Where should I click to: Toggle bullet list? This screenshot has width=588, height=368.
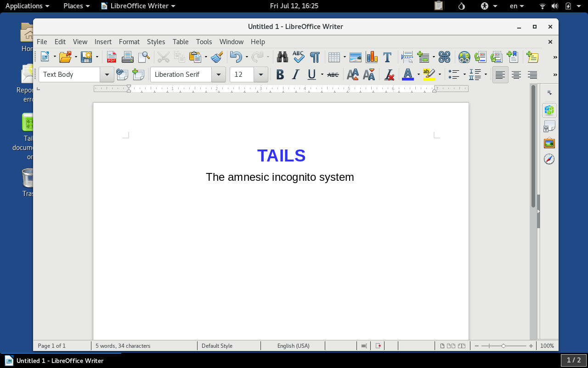click(x=454, y=75)
